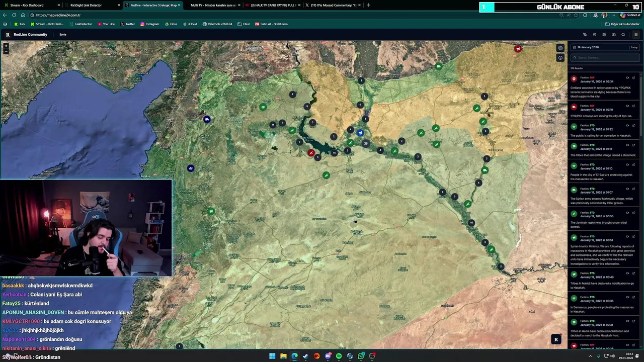Screen dimensions: 644x362
Task: Click the map layers icon beside results panel
Action: click(560, 48)
